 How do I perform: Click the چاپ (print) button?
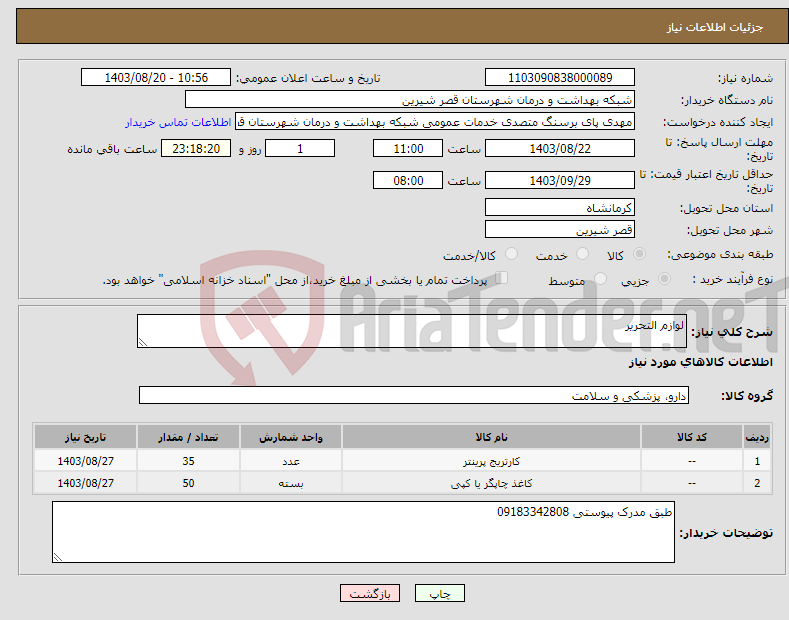click(x=439, y=593)
